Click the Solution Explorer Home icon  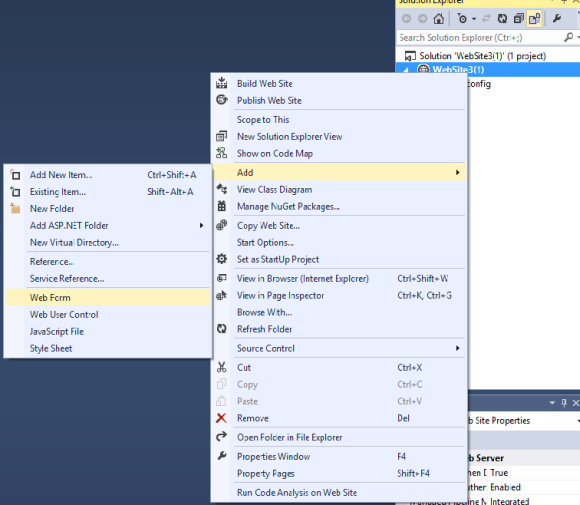pyautogui.click(x=439, y=18)
